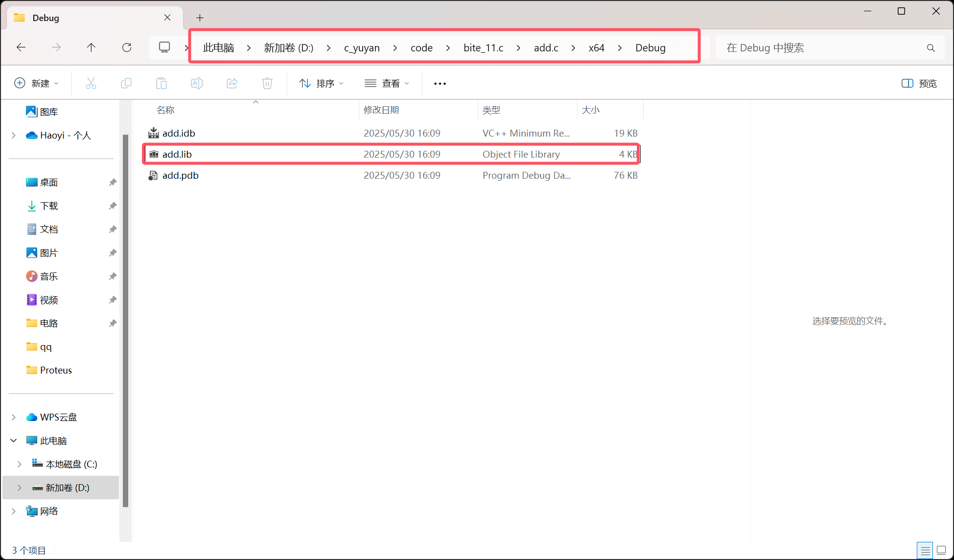Viewport: 954px width, 560px height.
Task: Click the Cut scissors icon in toolbar
Action: coord(91,83)
